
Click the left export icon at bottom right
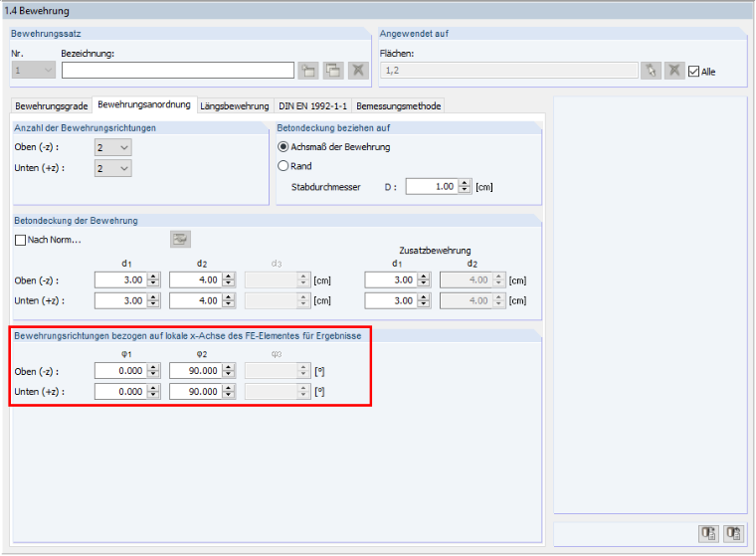tap(708, 533)
